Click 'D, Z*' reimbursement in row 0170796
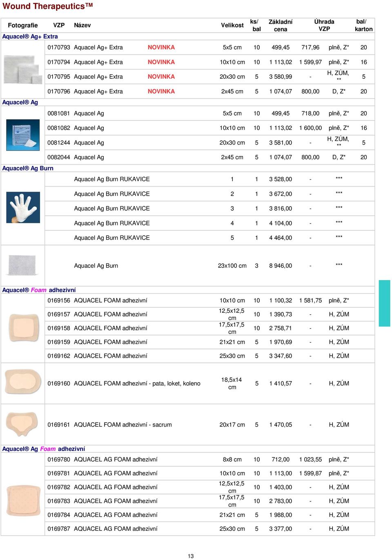This screenshot has height=559, width=392. [x=339, y=91]
